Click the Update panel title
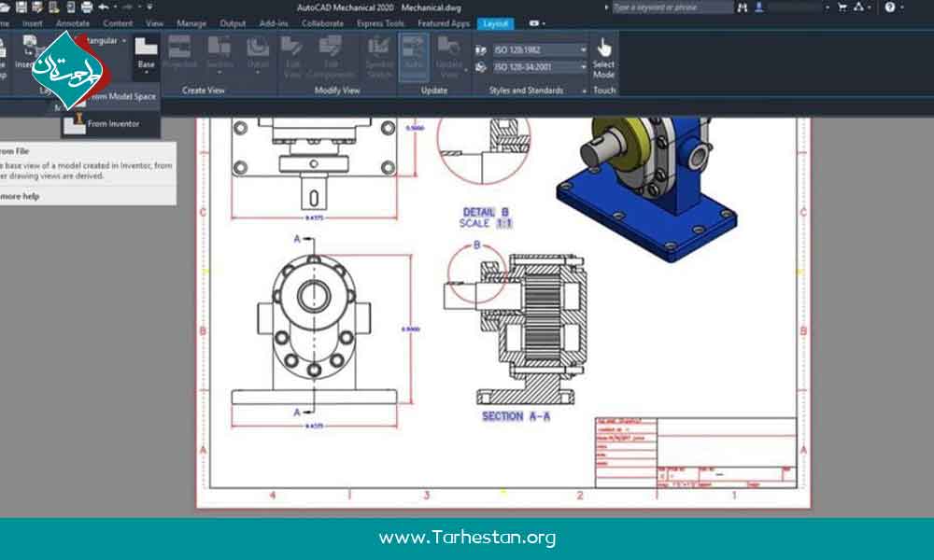The image size is (934, 560). click(434, 91)
